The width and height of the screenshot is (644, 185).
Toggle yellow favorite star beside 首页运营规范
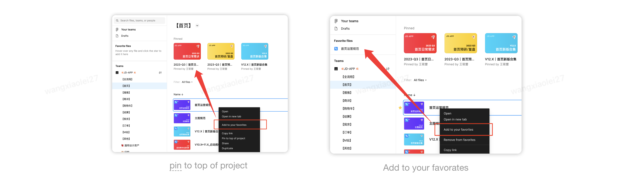tap(400, 108)
